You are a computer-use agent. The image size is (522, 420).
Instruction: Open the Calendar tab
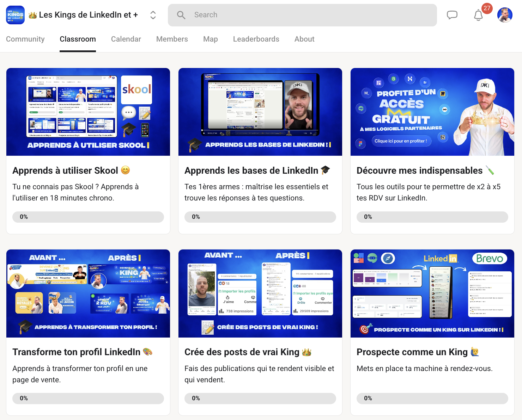pos(126,39)
